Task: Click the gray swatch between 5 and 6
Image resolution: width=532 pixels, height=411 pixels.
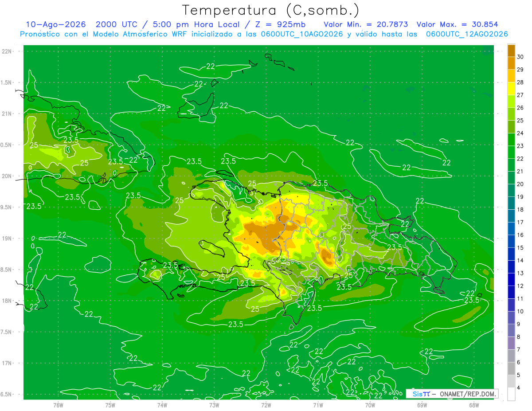Action: 511,369
